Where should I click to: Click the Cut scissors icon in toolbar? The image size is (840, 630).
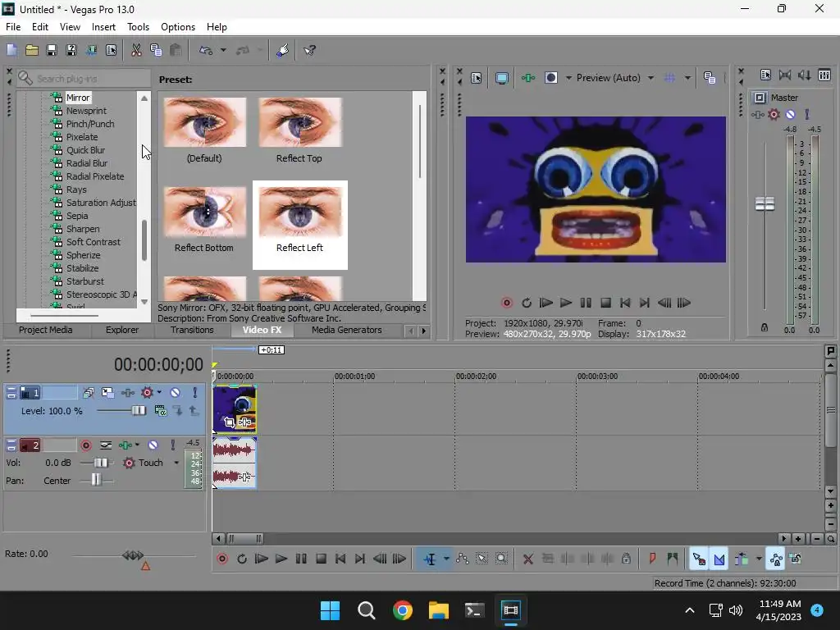pyautogui.click(x=136, y=50)
